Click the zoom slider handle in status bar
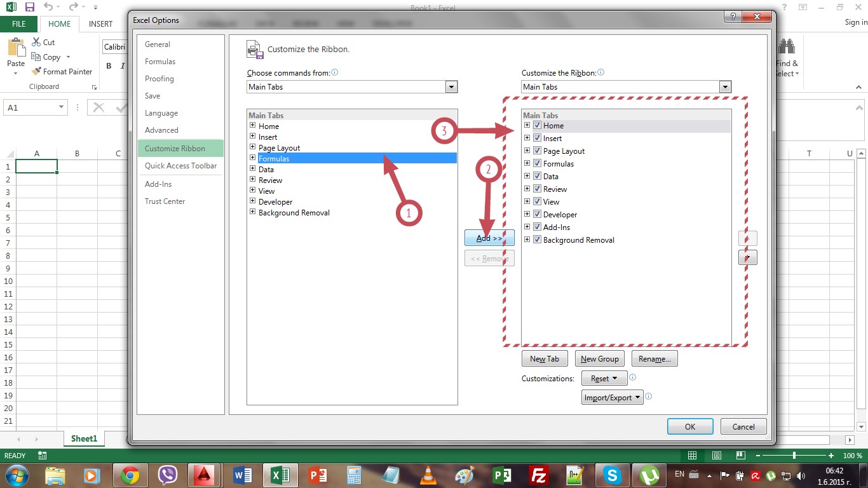Viewport: 868px width, 488px height. 794,456
